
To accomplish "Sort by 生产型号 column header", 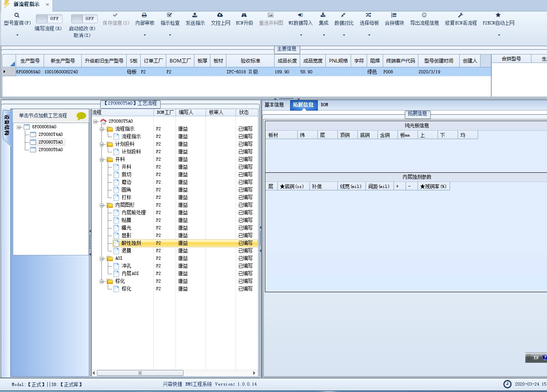I will click(x=30, y=61).
